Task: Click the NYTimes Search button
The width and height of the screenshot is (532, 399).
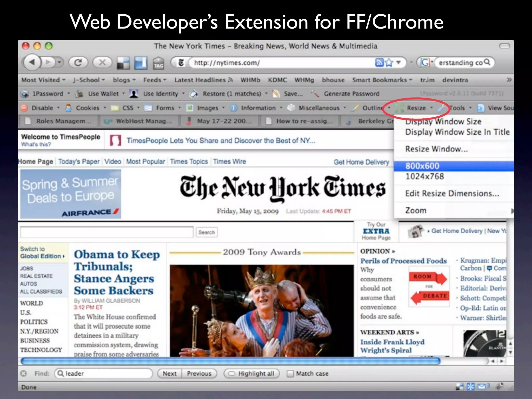Action: pos(207,232)
